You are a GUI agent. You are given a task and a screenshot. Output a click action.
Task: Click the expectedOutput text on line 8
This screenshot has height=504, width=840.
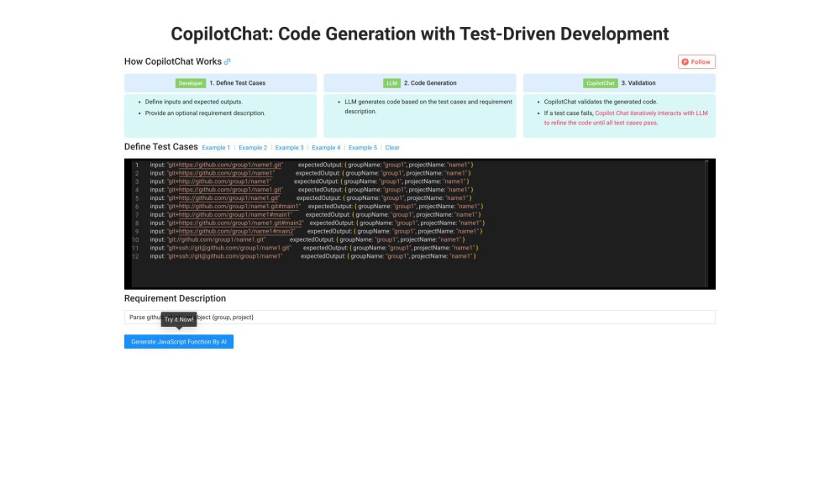(331, 223)
